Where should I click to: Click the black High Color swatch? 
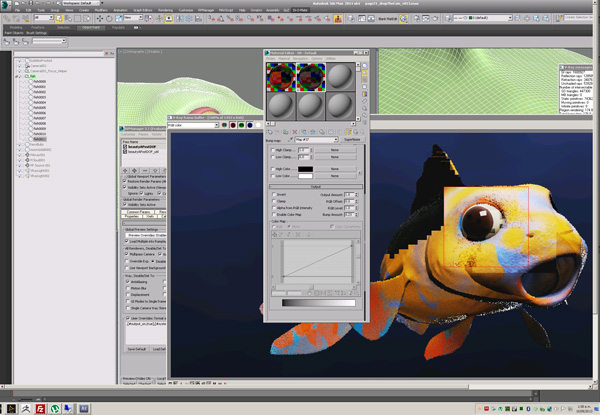click(x=307, y=169)
